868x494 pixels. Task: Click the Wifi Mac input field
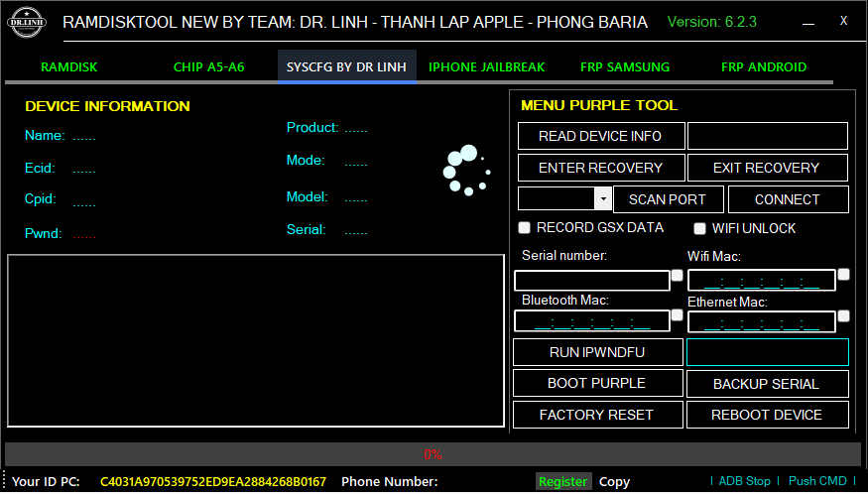[761, 281]
